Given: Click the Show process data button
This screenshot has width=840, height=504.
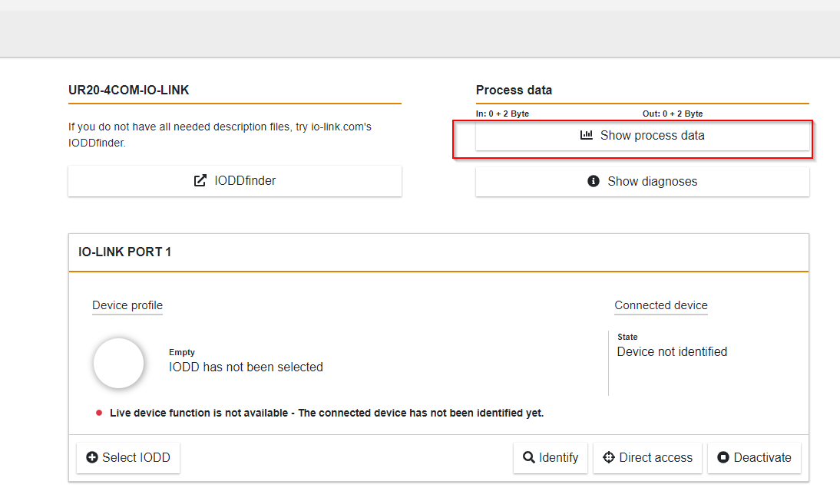Looking at the screenshot, I should (643, 135).
